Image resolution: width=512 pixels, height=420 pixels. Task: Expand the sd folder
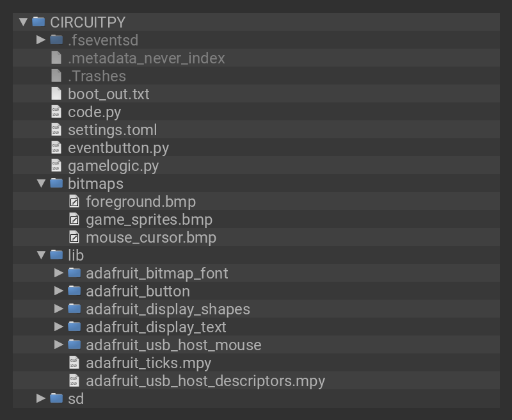coord(41,399)
